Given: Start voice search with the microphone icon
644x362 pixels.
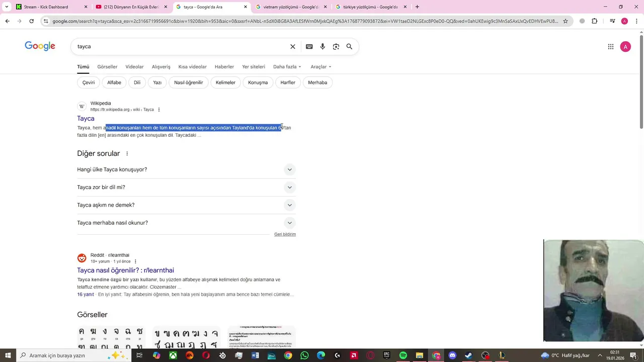Looking at the screenshot, I should coord(323,46).
